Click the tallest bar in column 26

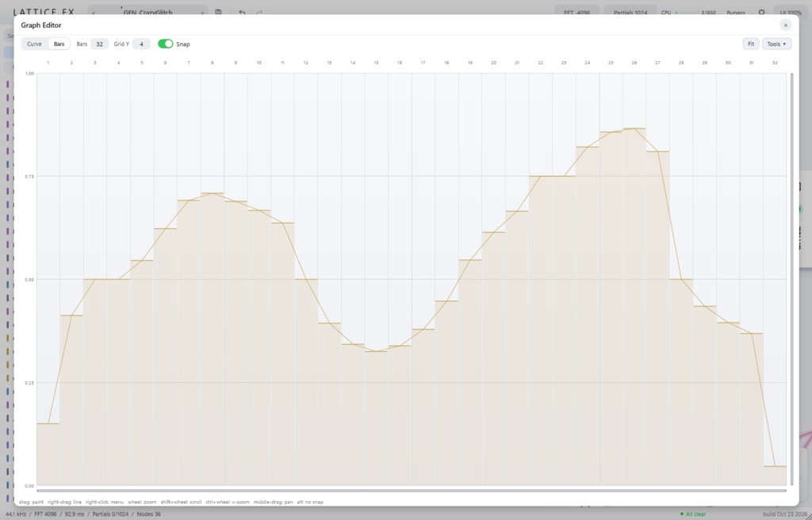[634, 307]
